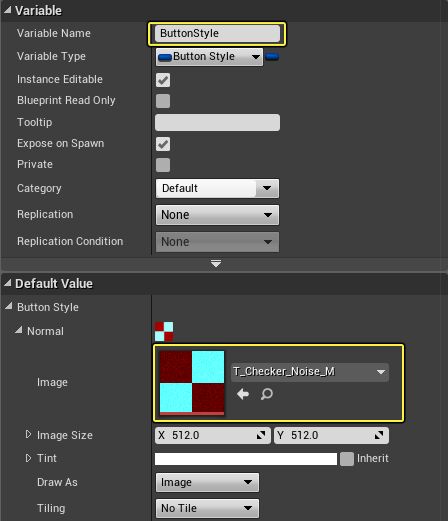Click blue container type pill beside Variable Type
Viewport: 448px width, 521px height.
click(272, 57)
